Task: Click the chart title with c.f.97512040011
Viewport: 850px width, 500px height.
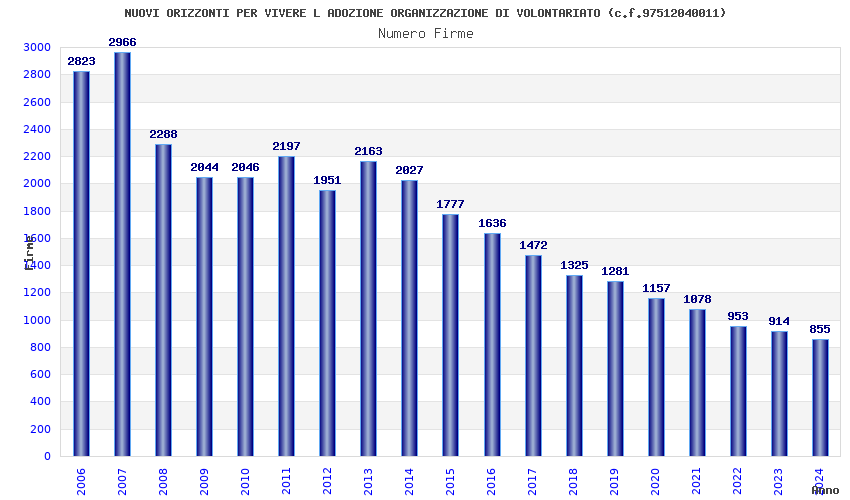Action: coord(425,13)
